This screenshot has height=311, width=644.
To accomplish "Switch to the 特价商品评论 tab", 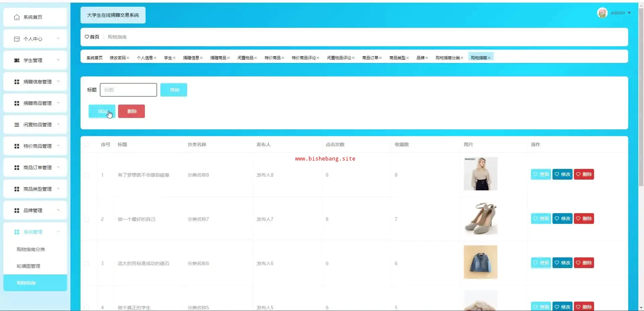I will (304, 58).
